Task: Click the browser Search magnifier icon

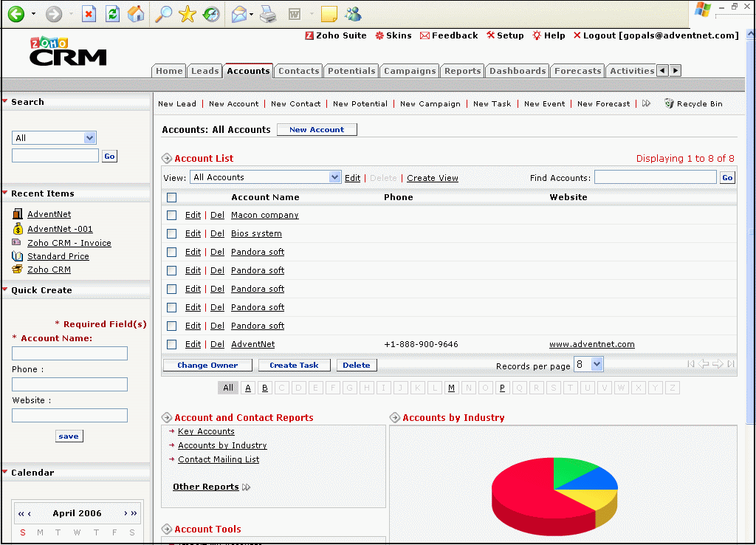Action: click(163, 14)
